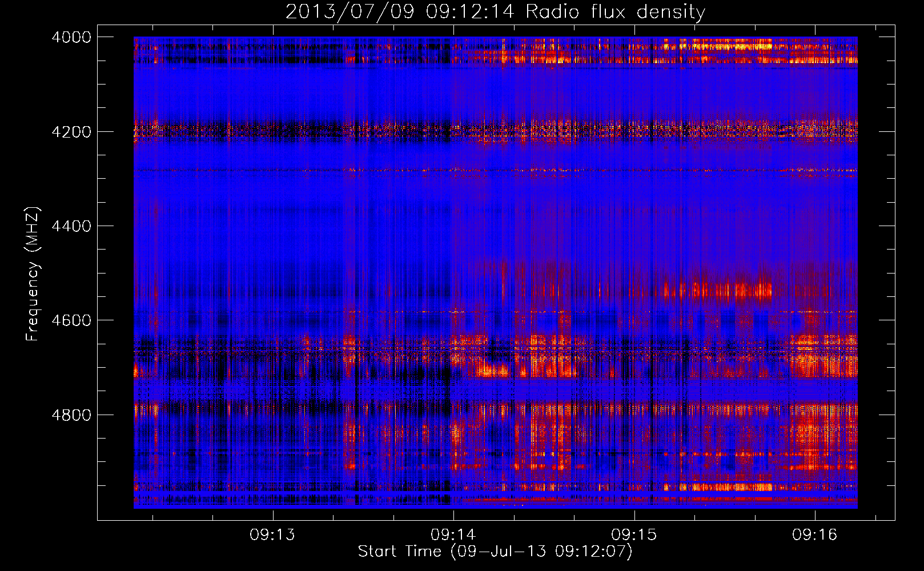Click the 4800 frequency tick label
This screenshot has width=924, height=571.
(71, 415)
